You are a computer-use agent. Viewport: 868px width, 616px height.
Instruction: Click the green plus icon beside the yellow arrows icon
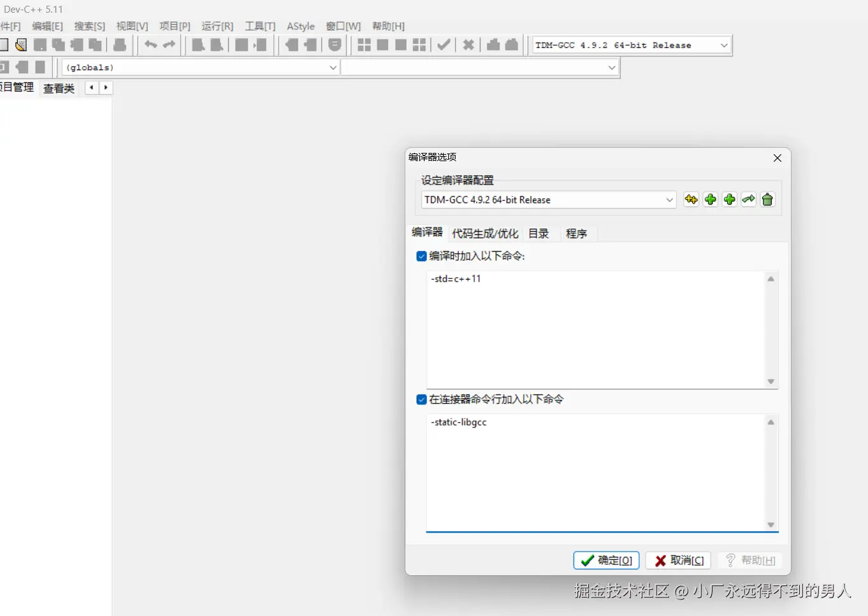[x=710, y=200]
